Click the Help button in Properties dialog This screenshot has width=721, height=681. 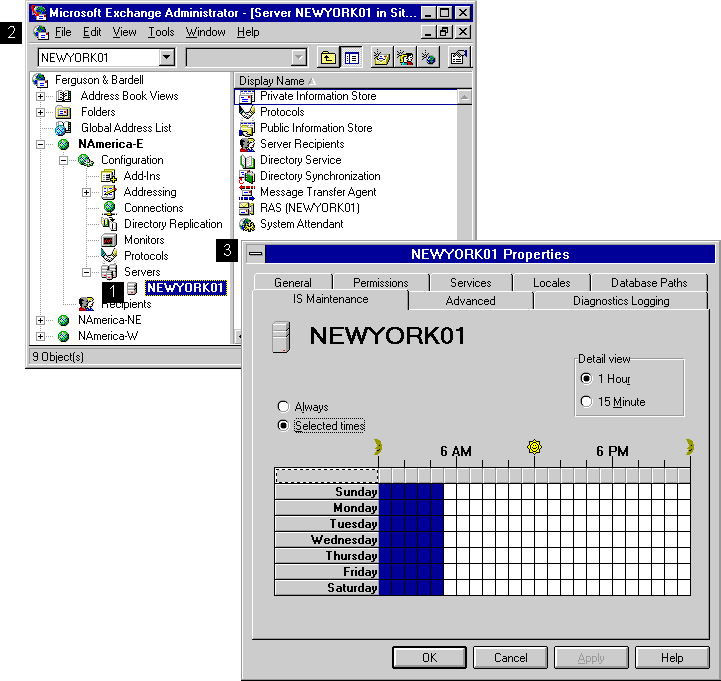(x=672, y=658)
